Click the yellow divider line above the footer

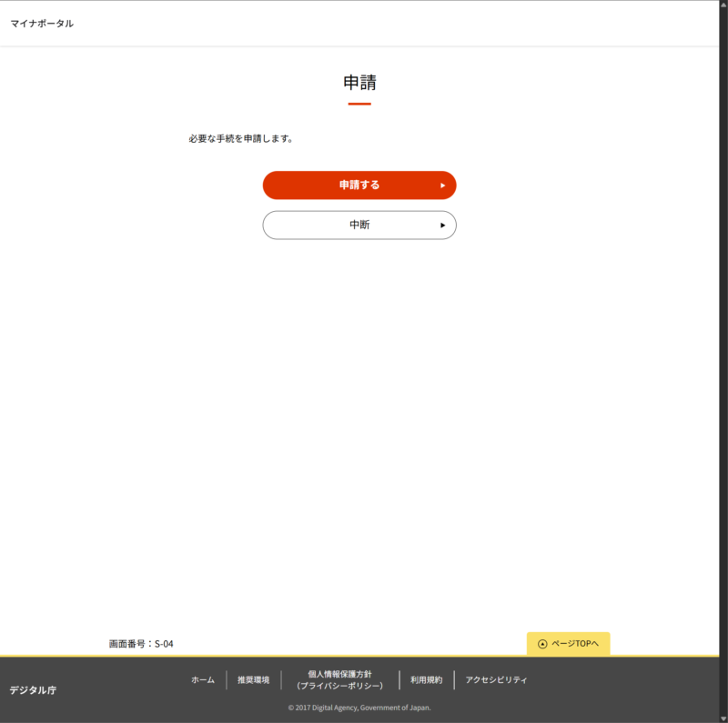click(x=273, y=656)
